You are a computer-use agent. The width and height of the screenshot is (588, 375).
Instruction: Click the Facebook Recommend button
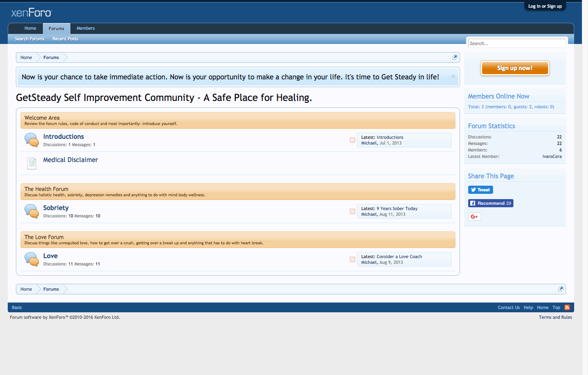[491, 203]
